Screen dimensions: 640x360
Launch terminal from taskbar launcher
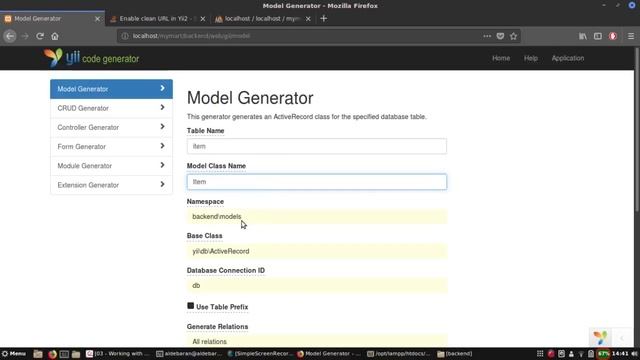click(64, 354)
